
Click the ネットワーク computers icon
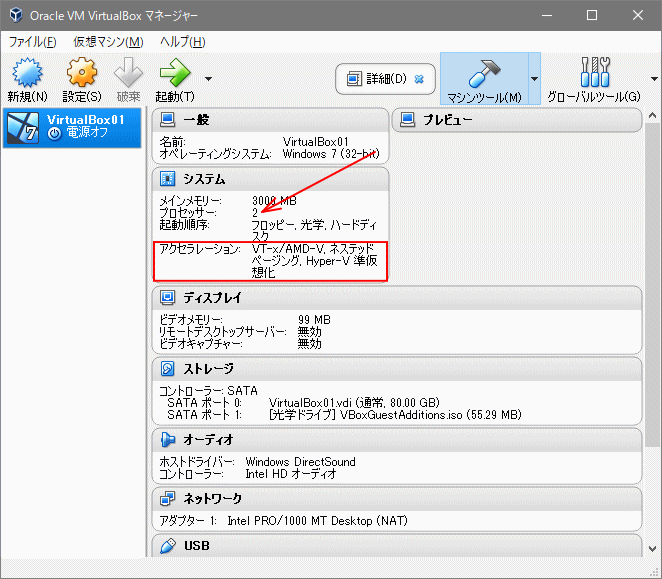click(168, 499)
